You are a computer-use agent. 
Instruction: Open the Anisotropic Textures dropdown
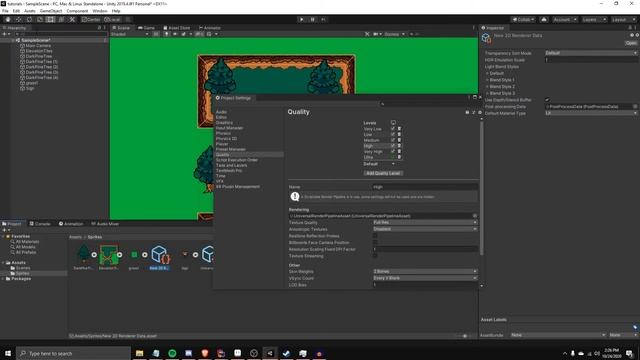coord(425,229)
